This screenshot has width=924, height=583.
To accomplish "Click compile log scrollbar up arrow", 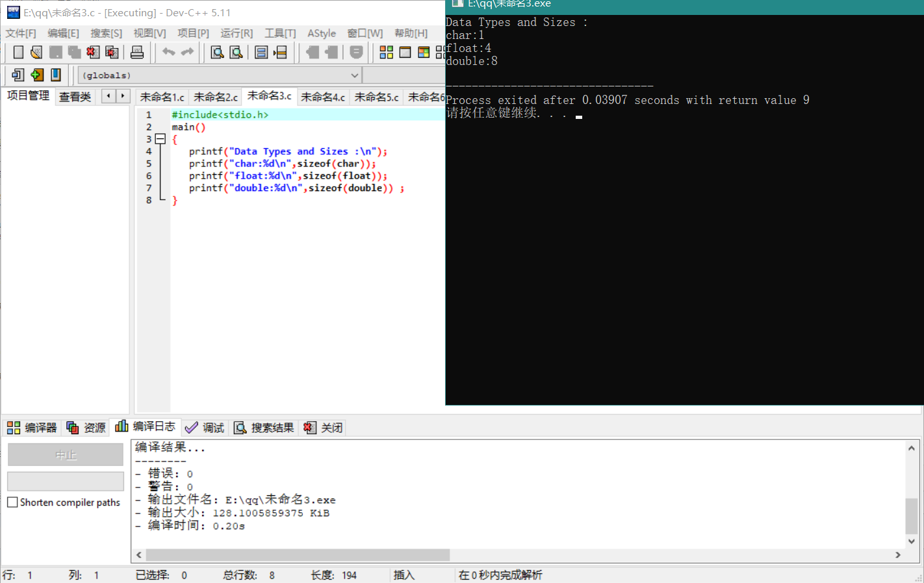I will [912, 448].
